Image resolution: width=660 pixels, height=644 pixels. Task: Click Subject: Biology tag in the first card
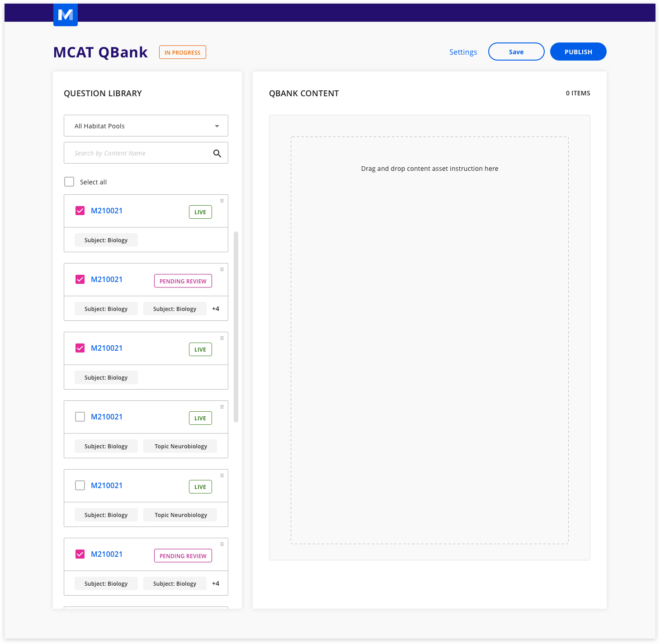click(106, 240)
